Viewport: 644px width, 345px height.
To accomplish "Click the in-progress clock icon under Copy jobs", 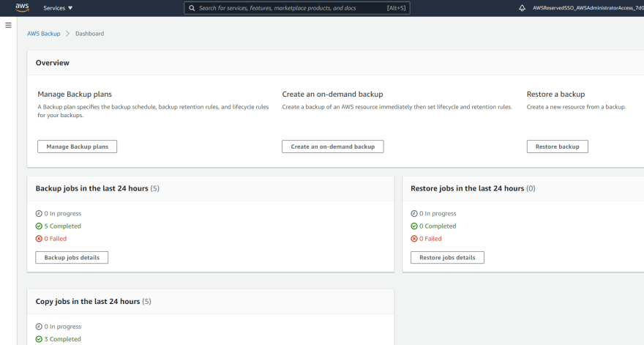I will click(x=39, y=327).
